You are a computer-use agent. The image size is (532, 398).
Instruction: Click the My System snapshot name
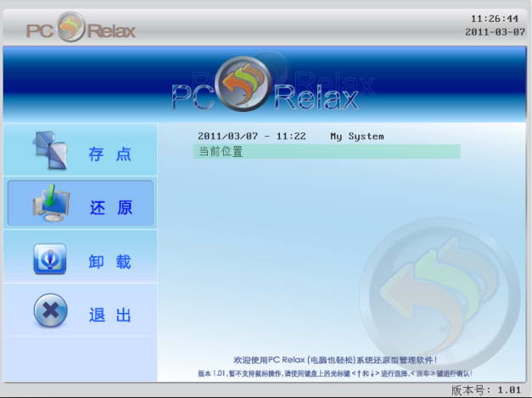click(357, 137)
